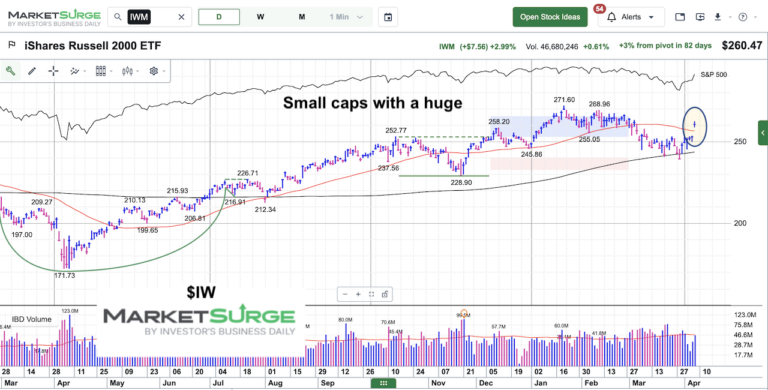Image resolution: width=768 pixels, height=390 pixels.
Task: Open the candlestick chart style tool
Action: tap(127, 71)
